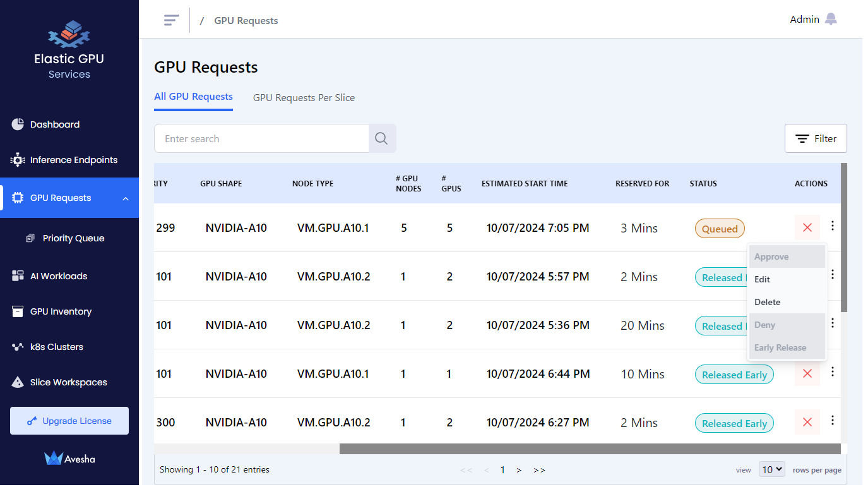Click the AI Workloads grid icon

(18, 276)
